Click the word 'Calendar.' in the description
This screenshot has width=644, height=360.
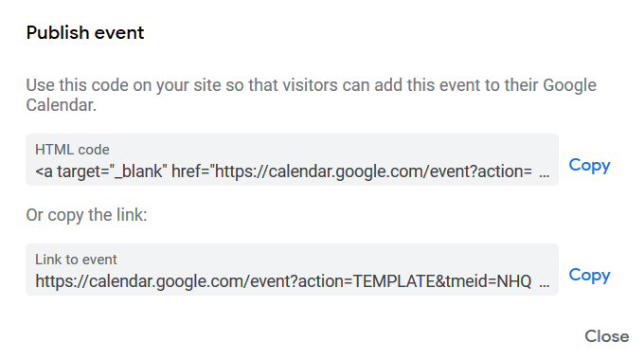click(x=62, y=105)
